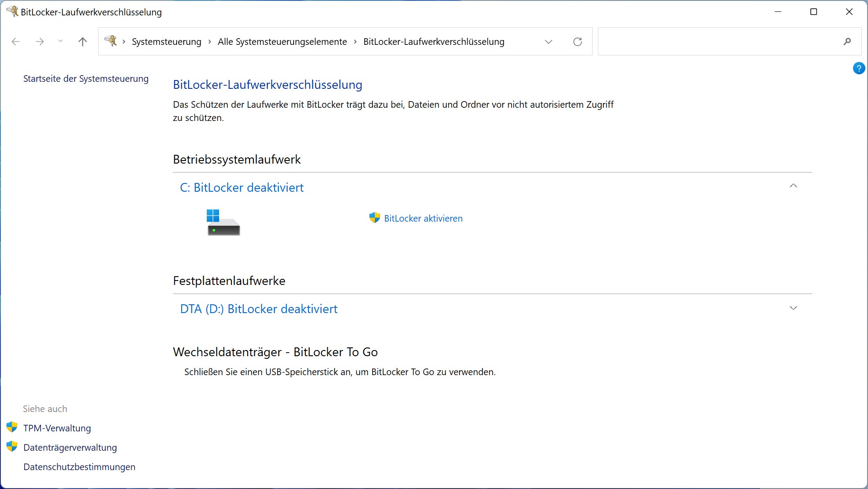Open Alle Systemsteuerungselemente from breadcrumb
Image resolution: width=868 pixels, height=489 pixels.
(x=282, y=41)
